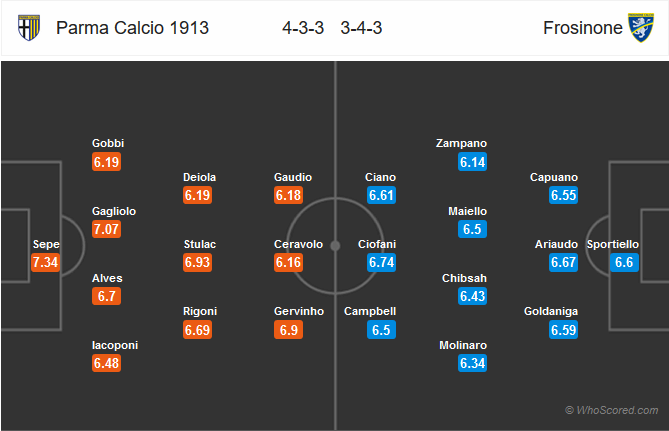Select player name Ceravolo

click(298, 244)
